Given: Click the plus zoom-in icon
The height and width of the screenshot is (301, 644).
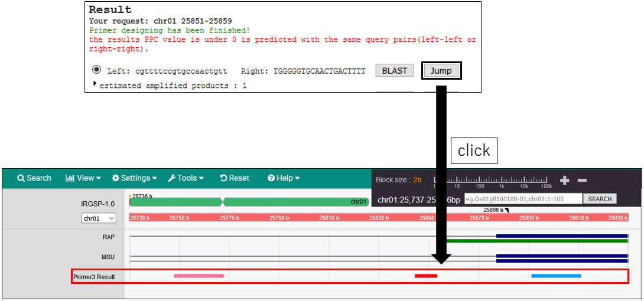Looking at the screenshot, I should pos(565,180).
